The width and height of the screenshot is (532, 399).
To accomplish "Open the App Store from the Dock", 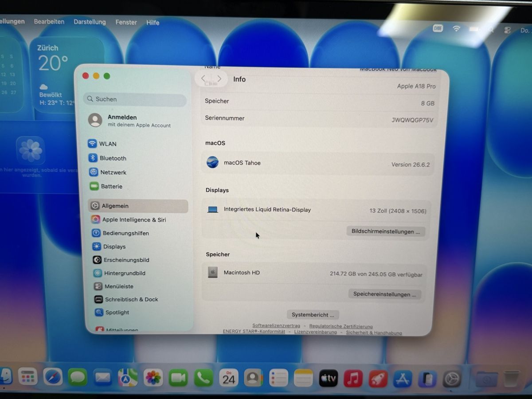I will click(x=403, y=379).
